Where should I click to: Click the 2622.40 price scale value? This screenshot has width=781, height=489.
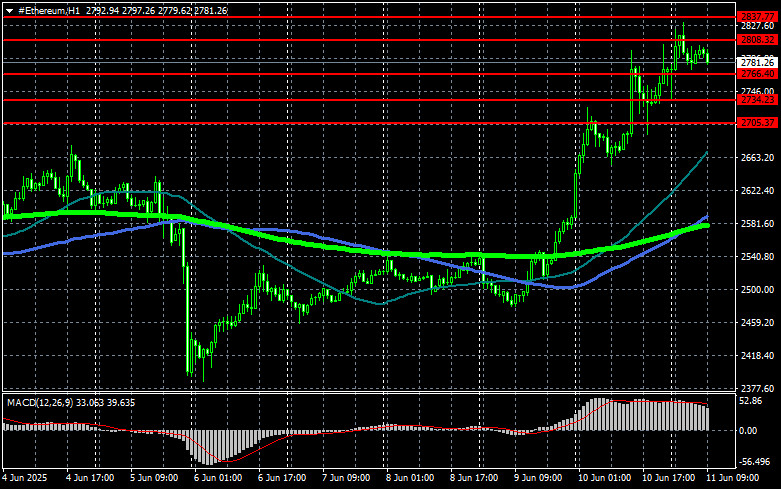coord(757,191)
